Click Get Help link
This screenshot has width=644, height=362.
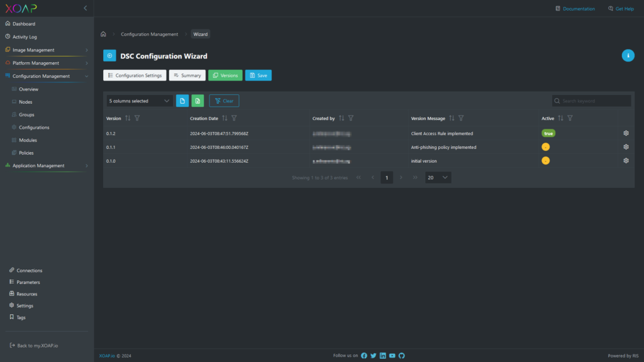(x=621, y=9)
